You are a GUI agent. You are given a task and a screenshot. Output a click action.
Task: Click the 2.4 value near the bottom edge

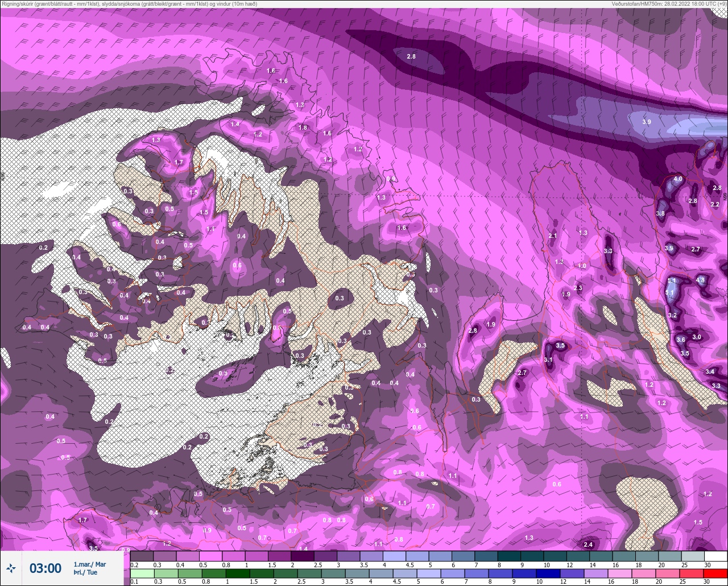[x=588, y=544]
